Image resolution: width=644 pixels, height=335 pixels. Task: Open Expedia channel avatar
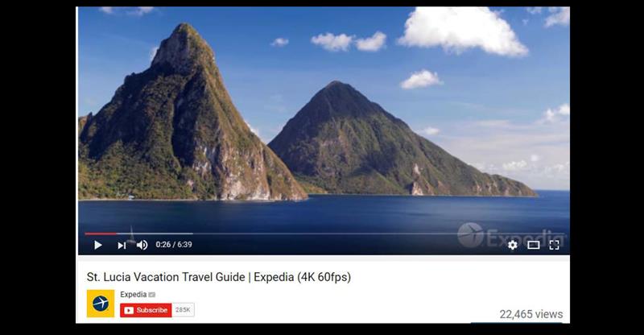(101, 304)
